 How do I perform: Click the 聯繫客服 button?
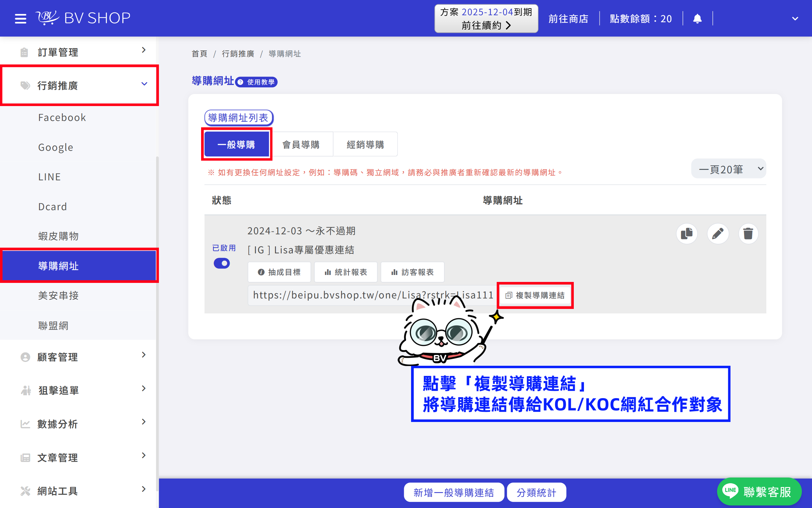tap(759, 491)
